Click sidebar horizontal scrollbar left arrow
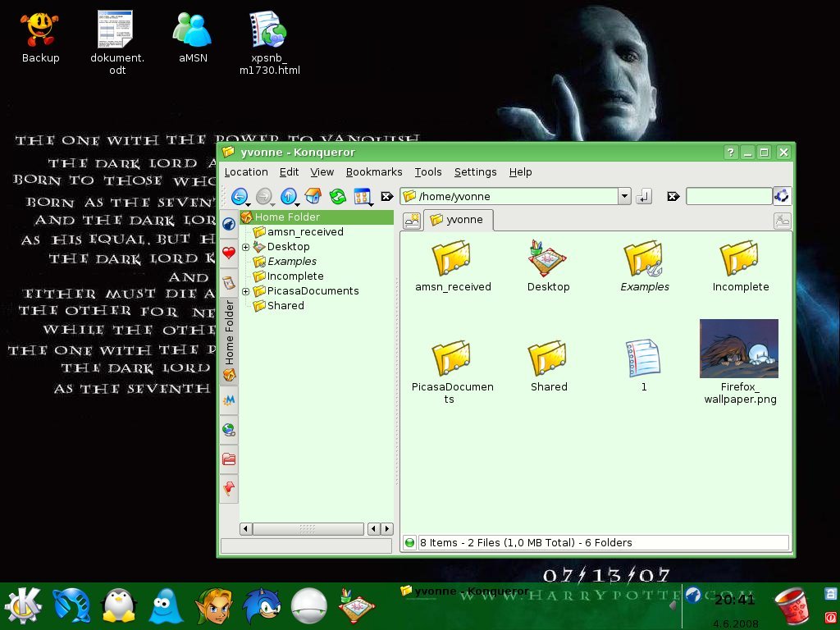840x630 pixels. (x=246, y=529)
